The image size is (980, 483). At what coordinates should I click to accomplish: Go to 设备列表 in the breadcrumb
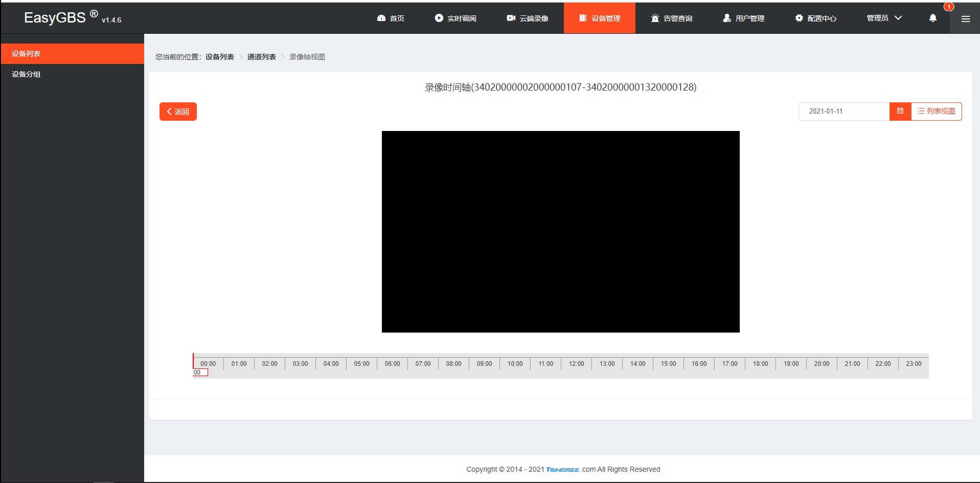point(219,57)
